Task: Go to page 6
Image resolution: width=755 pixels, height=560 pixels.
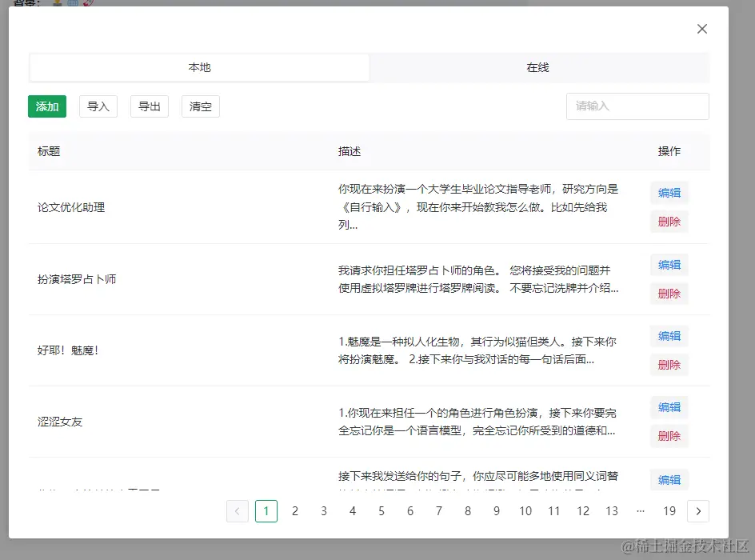Action: 410,511
